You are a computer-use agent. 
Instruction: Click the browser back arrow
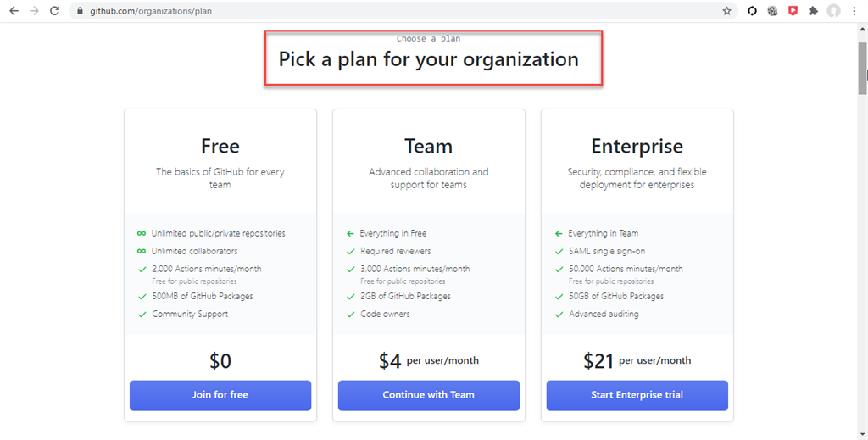(x=14, y=11)
